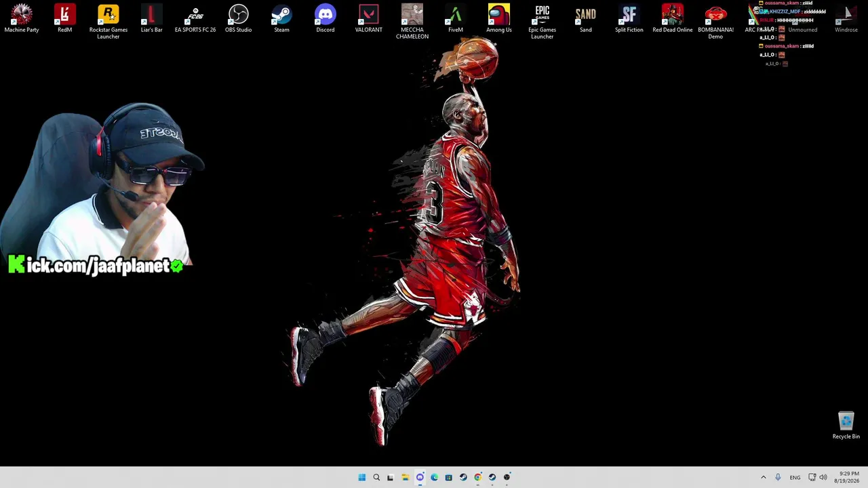
Task: Click the microphone tray icon
Action: coord(778,477)
